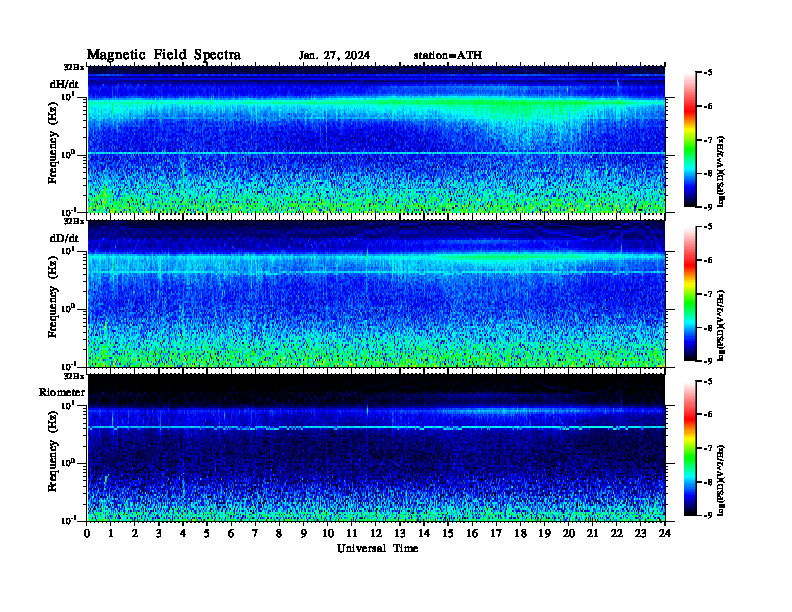Click the '-9' tick on Riometer color bar

tap(707, 515)
